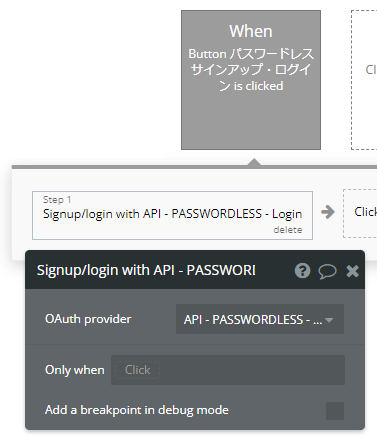Viewport: 377px width, 441px height.
Task: Click the OAuth provider label
Action: point(88,319)
